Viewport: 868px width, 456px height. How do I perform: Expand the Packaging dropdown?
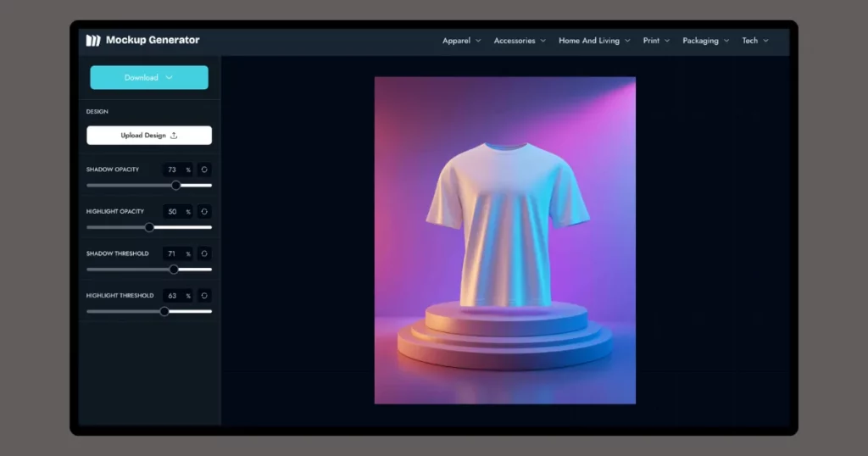(x=705, y=41)
